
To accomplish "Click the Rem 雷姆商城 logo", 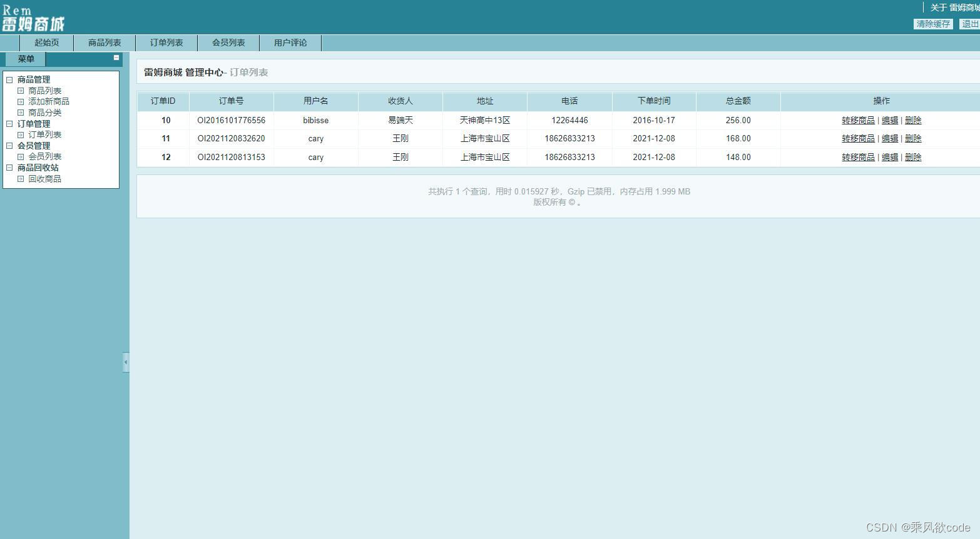I will [x=33, y=19].
